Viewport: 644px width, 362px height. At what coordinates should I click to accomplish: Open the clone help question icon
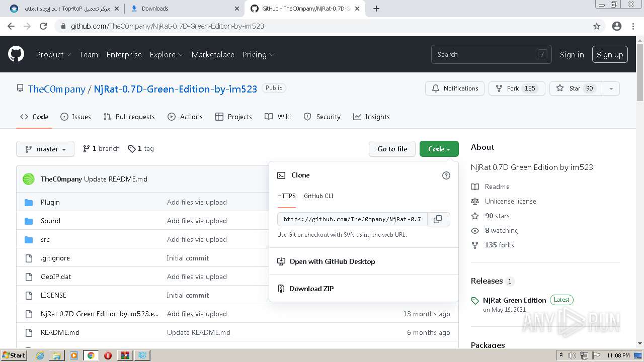(446, 175)
